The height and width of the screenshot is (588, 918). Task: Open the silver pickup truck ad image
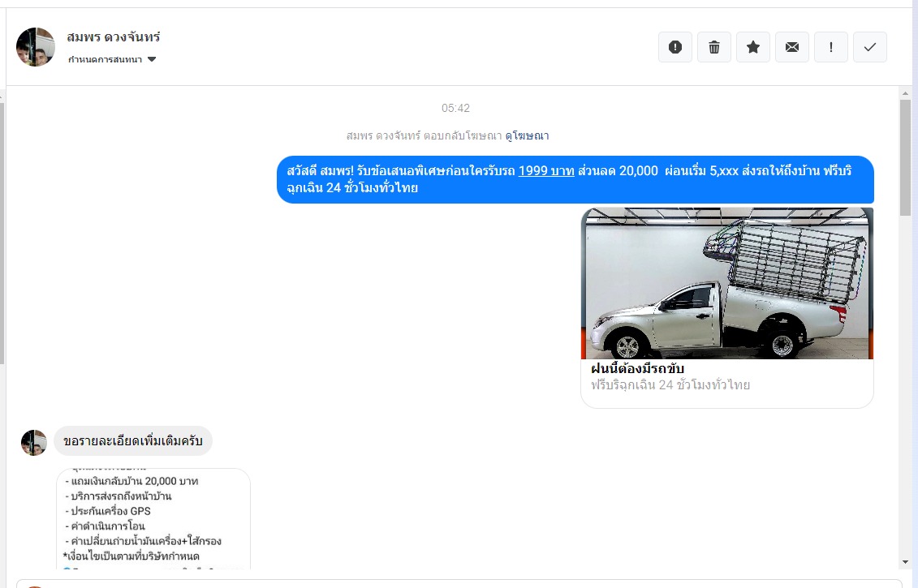(727, 283)
